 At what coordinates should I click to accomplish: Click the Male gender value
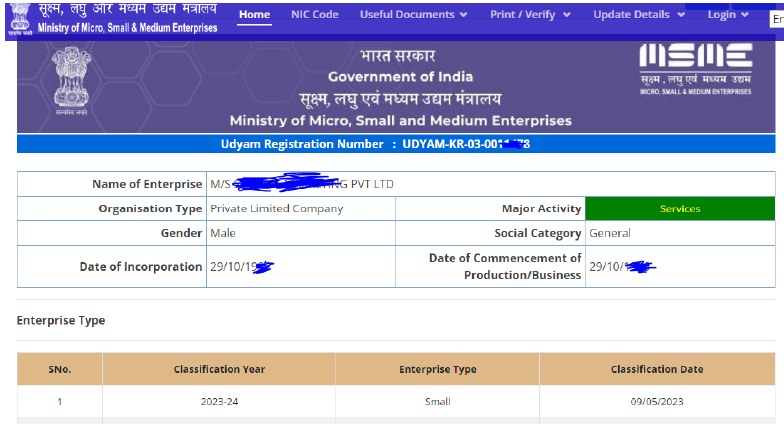[x=223, y=233]
